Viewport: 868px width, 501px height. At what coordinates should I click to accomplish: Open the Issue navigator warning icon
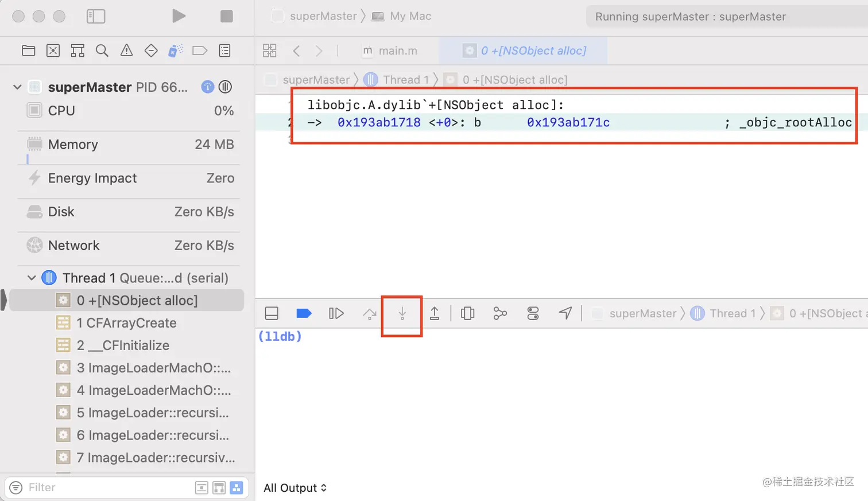point(126,51)
